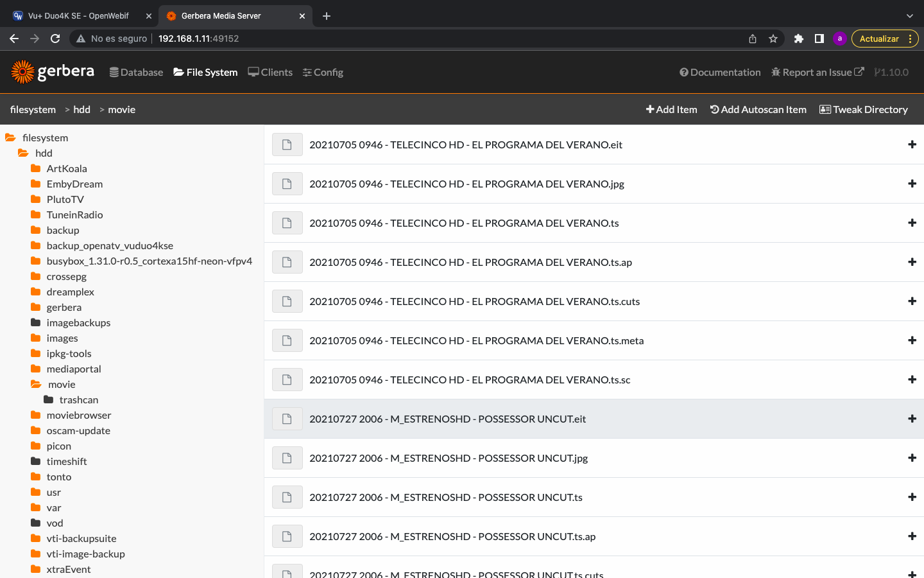Screen dimensions: 924x578
Task: Open the Documentation link
Action: coord(720,73)
